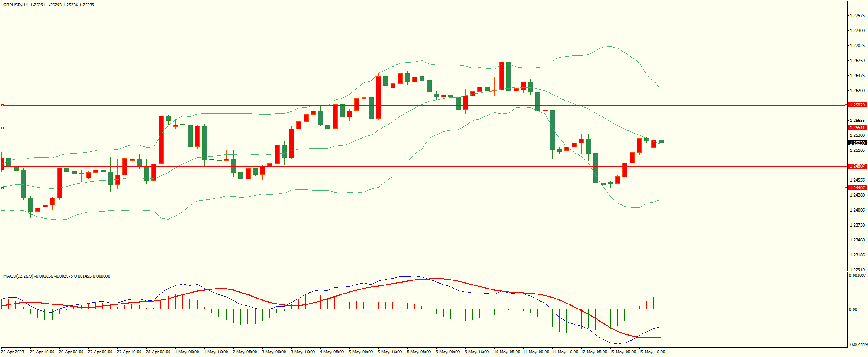Click the last green candle on the chart

pyautogui.click(x=661, y=142)
